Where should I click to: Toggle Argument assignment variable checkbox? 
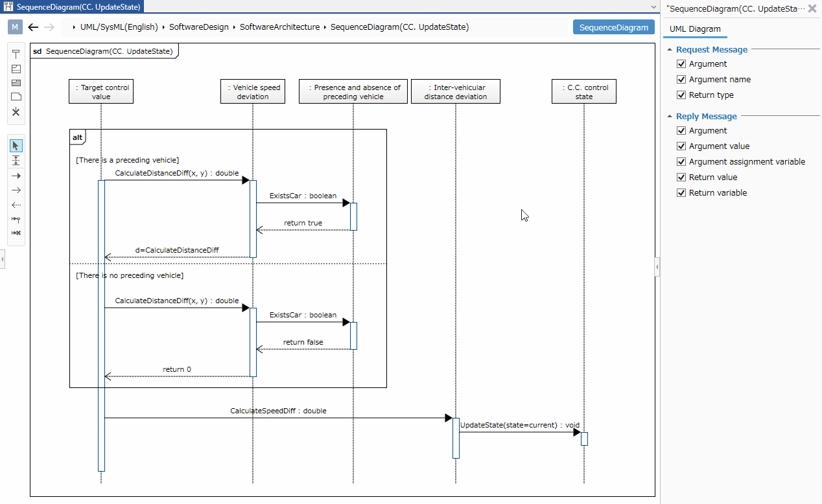click(x=681, y=161)
